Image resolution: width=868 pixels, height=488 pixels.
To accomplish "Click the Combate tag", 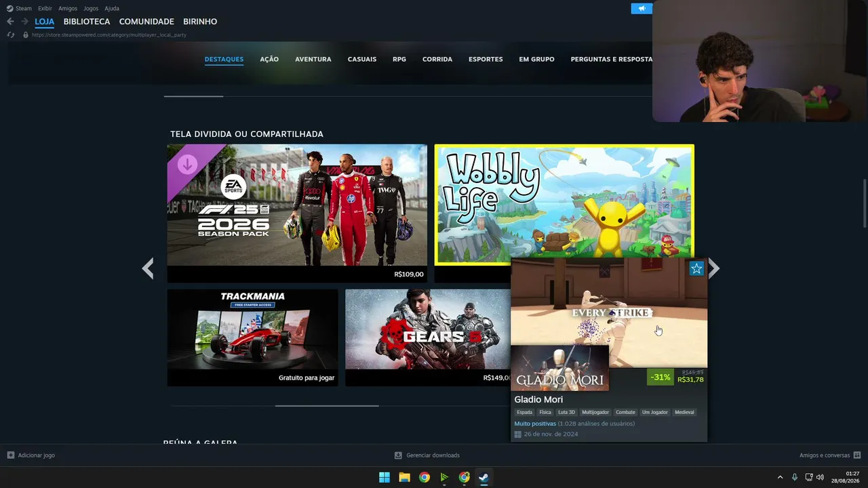I will (626, 412).
